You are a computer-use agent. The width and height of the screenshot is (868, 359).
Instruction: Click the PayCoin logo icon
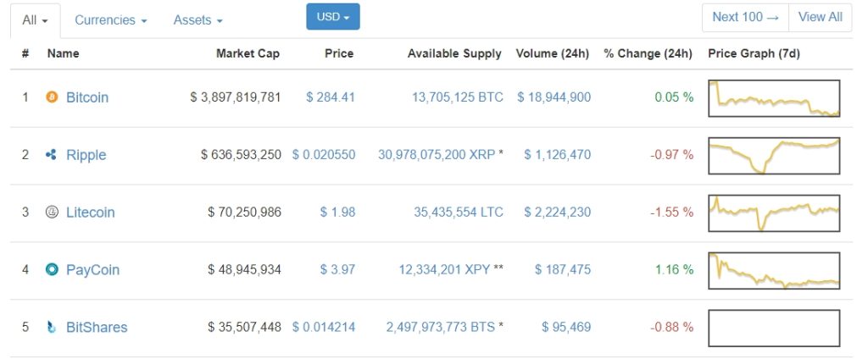coord(51,270)
